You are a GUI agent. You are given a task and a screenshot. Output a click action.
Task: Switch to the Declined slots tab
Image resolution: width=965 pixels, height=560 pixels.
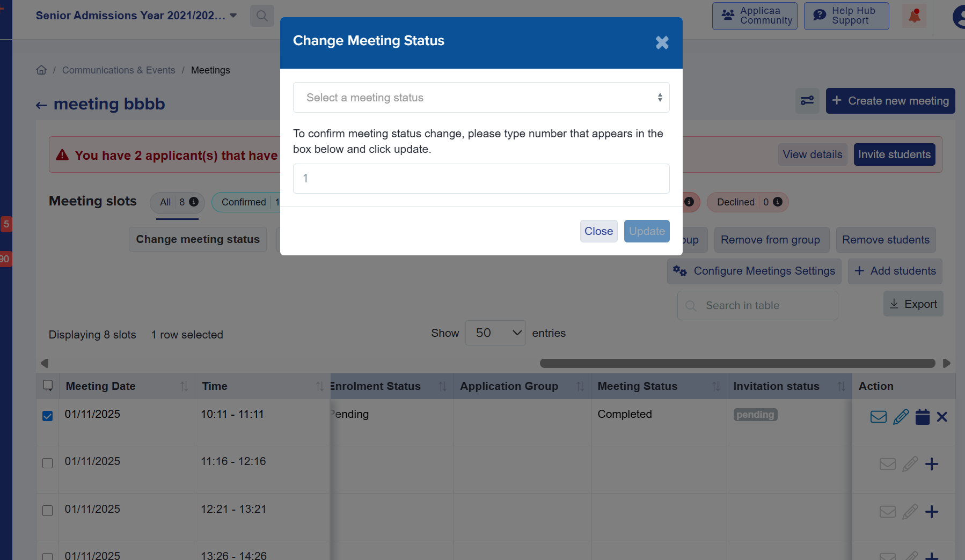tap(747, 202)
